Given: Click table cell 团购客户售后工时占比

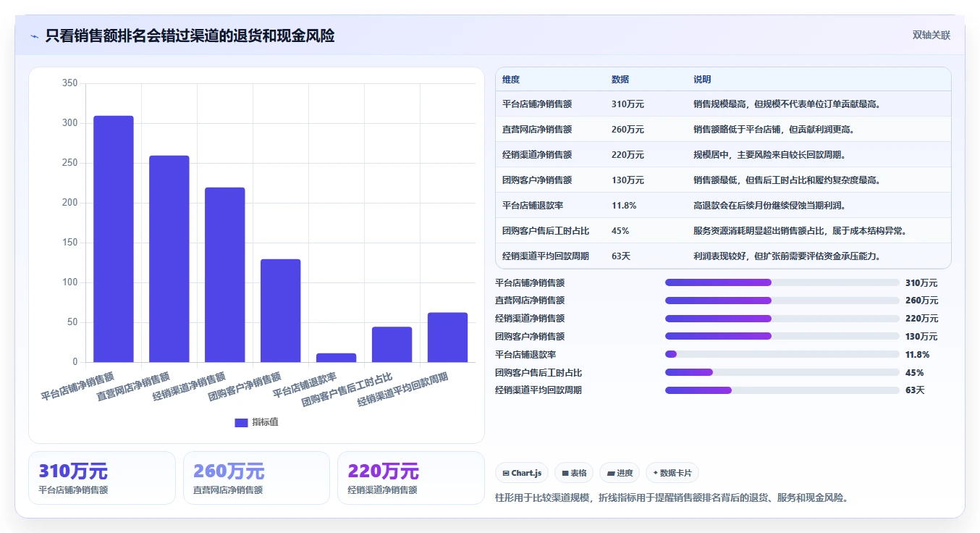Looking at the screenshot, I should (546, 231).
